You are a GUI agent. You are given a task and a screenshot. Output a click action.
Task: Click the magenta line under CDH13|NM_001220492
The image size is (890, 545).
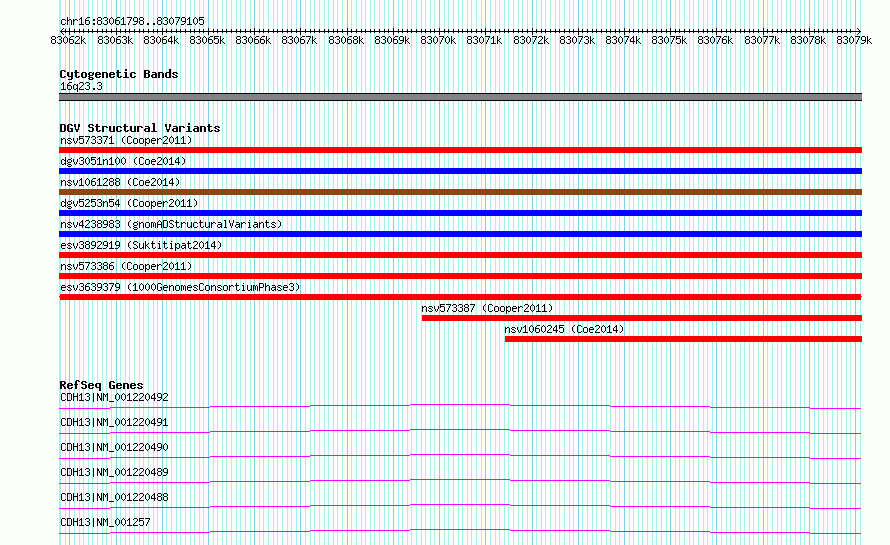[x=460, y=406]
